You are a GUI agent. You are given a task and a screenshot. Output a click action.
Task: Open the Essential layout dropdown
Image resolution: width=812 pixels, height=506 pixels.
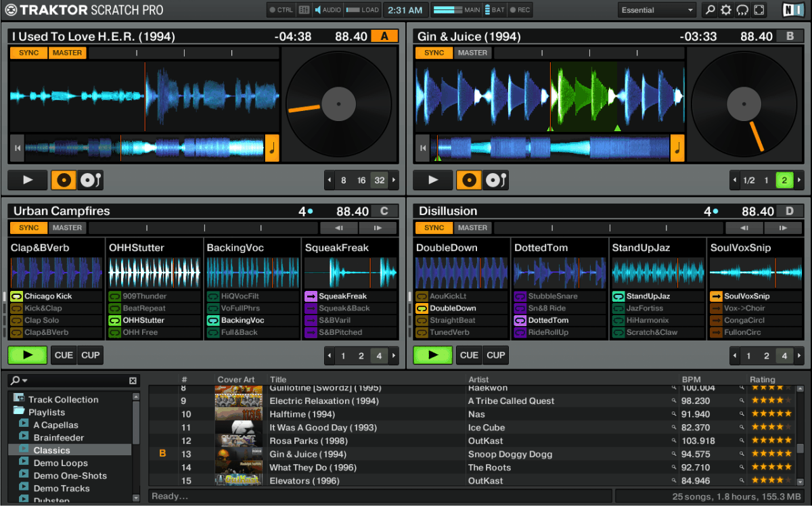point(656,10)
